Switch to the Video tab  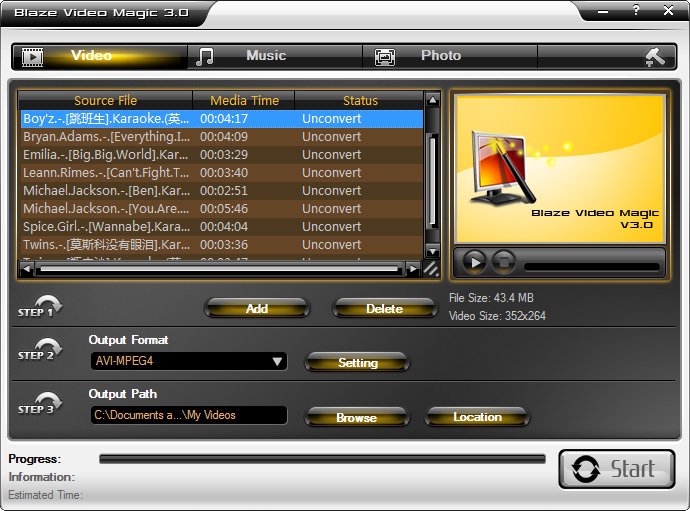pyautogui.click(x=100, y=56)
